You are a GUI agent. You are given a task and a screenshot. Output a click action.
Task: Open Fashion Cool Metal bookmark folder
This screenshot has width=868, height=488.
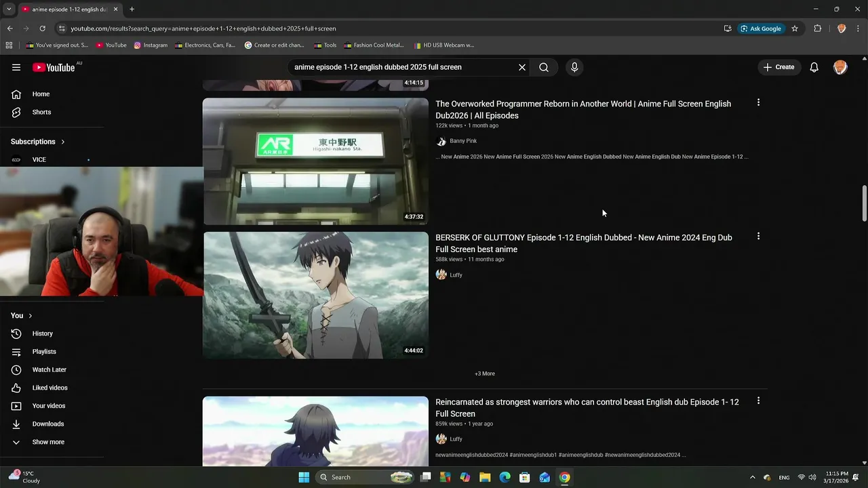coord(374,45)
